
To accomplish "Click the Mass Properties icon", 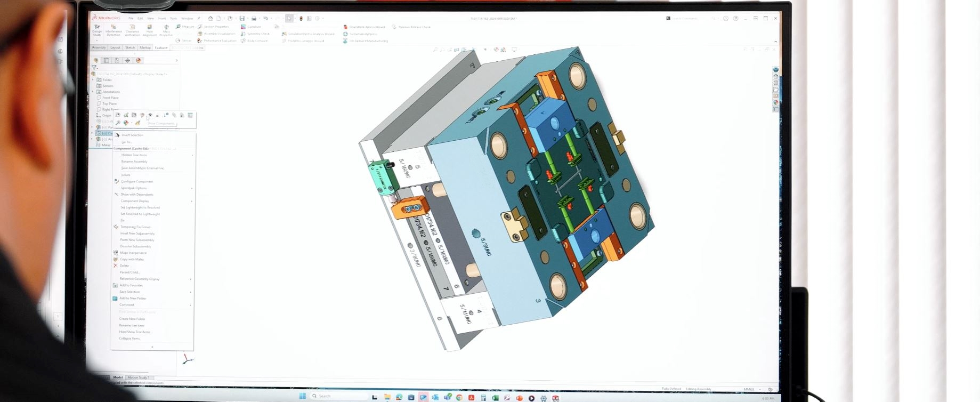I will point(166,30).
